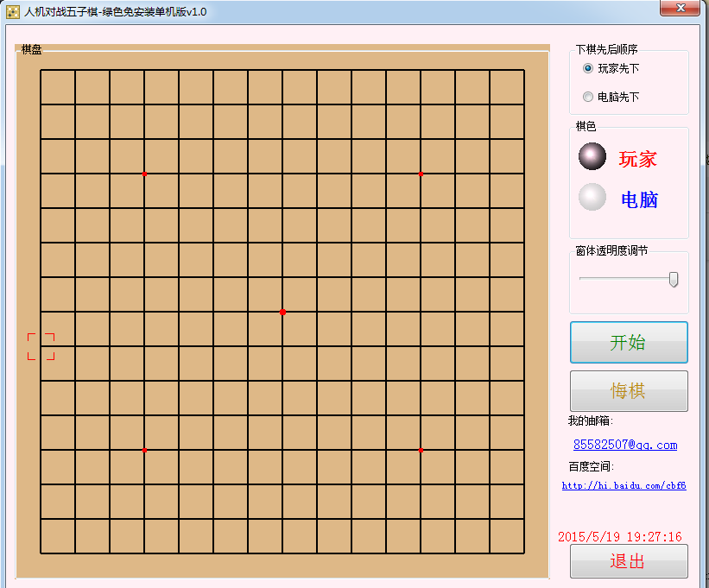Open the 85582507@qq.com email link
The width and height of the screenshot is (709, 588).
click(x=625, y=445)
